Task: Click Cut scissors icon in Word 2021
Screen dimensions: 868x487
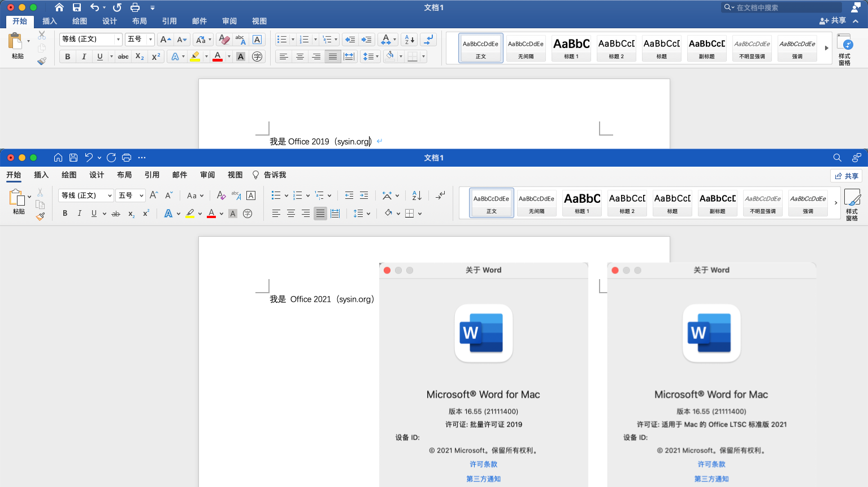Action: [40, 193]
